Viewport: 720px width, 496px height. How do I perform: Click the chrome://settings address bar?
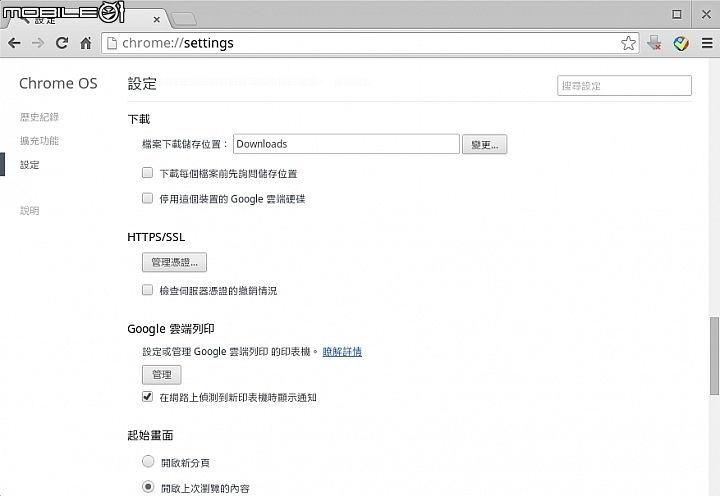[x=370, y=43]
